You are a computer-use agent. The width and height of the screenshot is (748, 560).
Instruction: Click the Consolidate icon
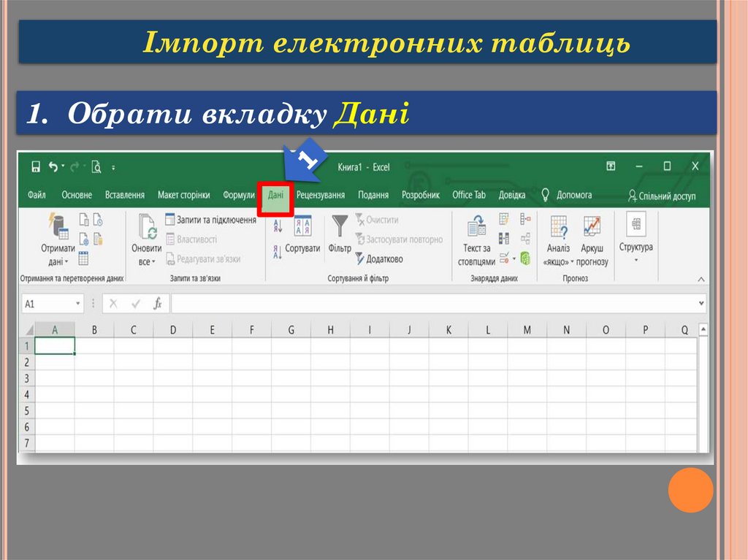click(525, 219)
